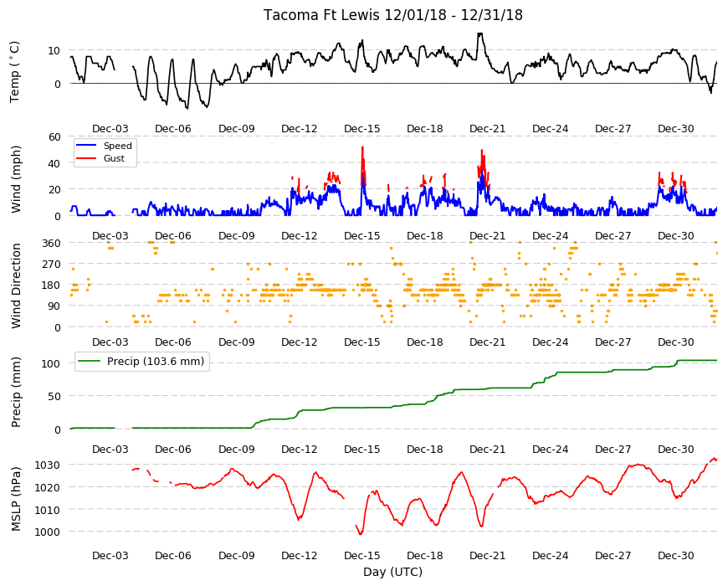Click the blue Speed legend line
The width and height of the screenshot is (728, 586).
coord(86,146)
